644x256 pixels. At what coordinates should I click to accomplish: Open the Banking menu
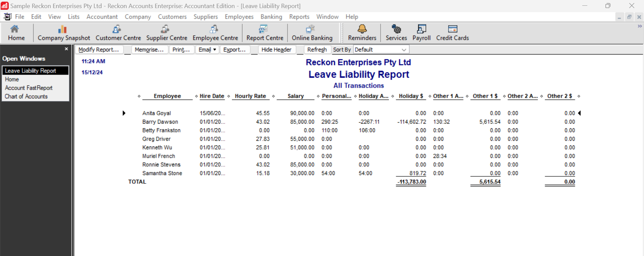click(x=271, y=17)
